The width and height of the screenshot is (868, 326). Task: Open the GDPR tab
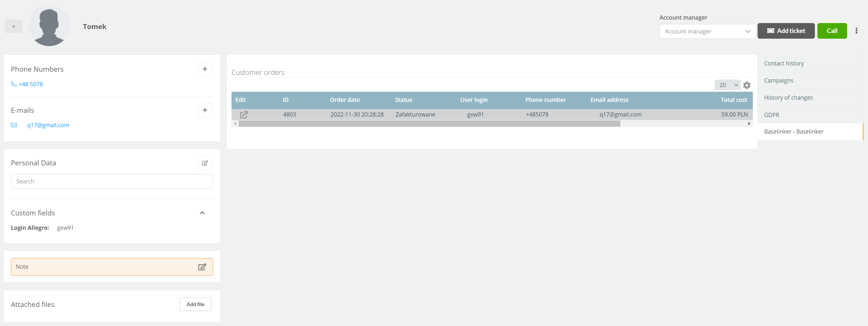(810, 115)
